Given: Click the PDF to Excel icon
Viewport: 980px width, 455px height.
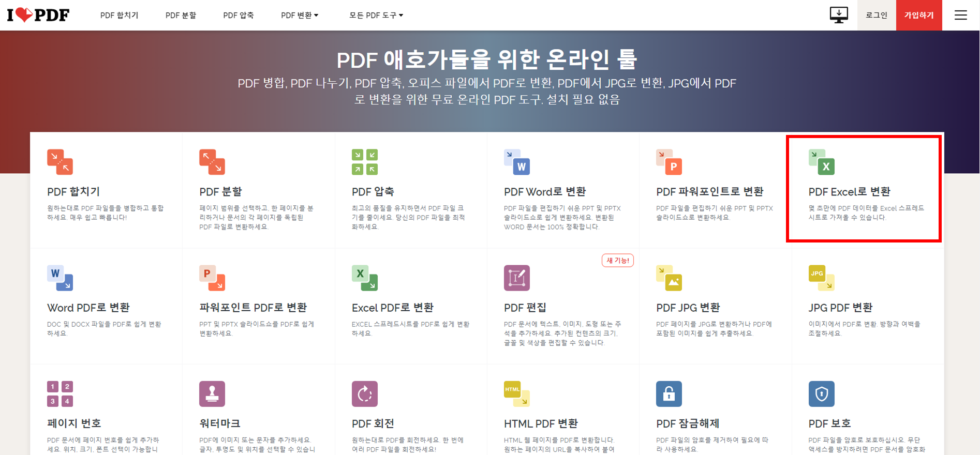Looking at the screenshot, I should pyautogui.click(x=822, y=162).
